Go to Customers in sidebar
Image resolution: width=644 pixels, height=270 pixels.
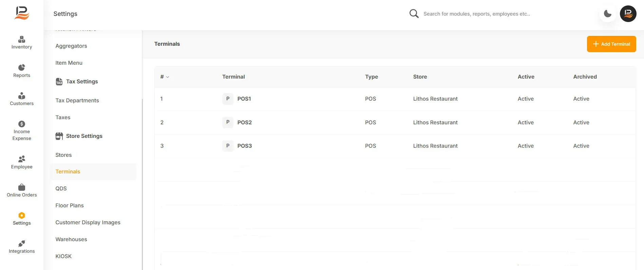[22, 99]
